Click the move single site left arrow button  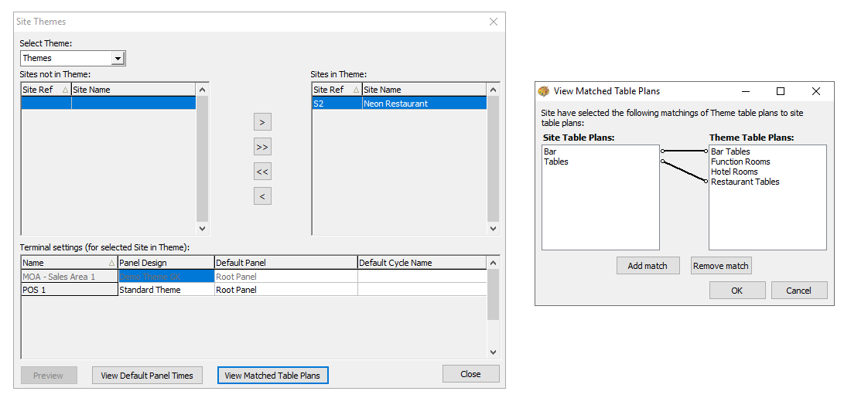(262, 196)
